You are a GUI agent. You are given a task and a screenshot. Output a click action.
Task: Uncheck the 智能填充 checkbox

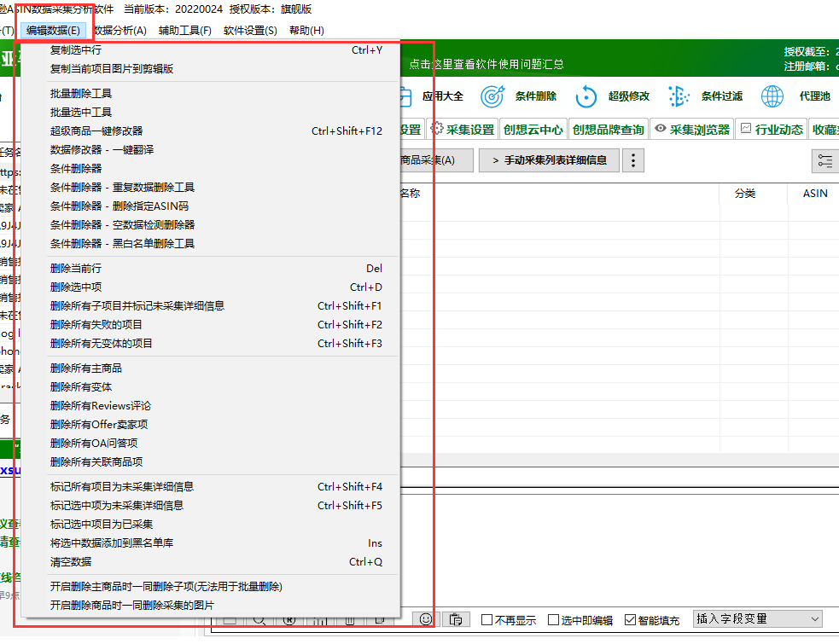click(x=631, y=619)
